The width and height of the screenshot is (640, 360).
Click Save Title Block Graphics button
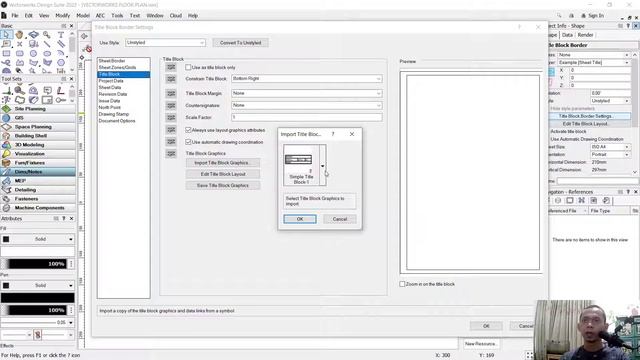[x=223, y=185]
